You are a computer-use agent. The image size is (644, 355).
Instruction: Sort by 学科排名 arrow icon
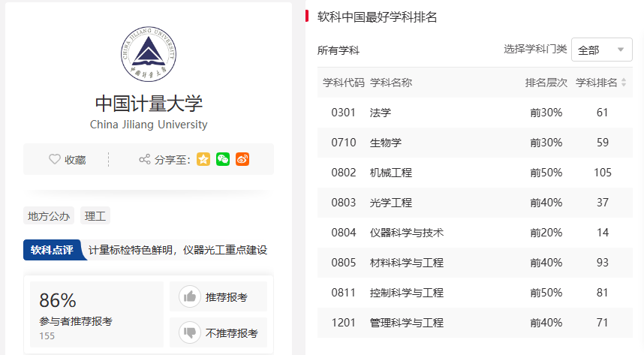pos(623,83)
